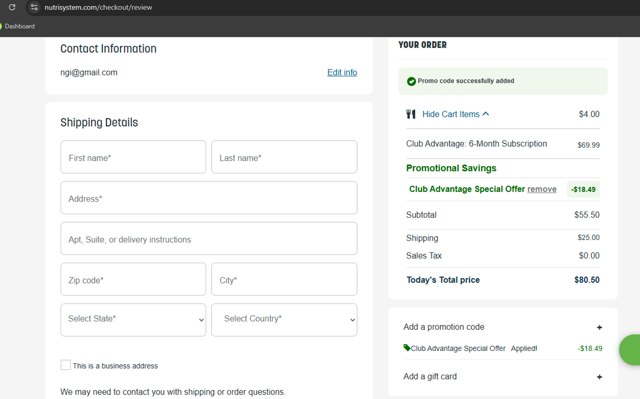Click the Promotional Savings heading
Viewport: 640px width, 399px height.
point(451,168)
